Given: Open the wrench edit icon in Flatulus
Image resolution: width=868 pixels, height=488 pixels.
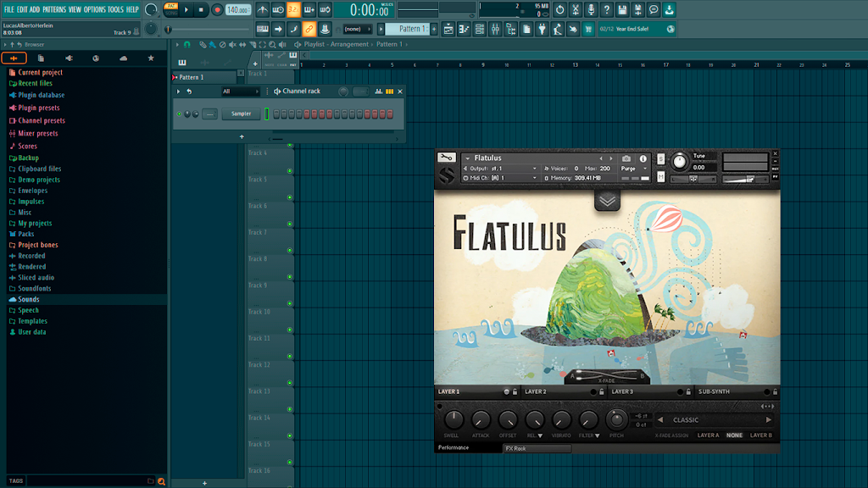Looking at the screenshot, I should tap(446, 158).
